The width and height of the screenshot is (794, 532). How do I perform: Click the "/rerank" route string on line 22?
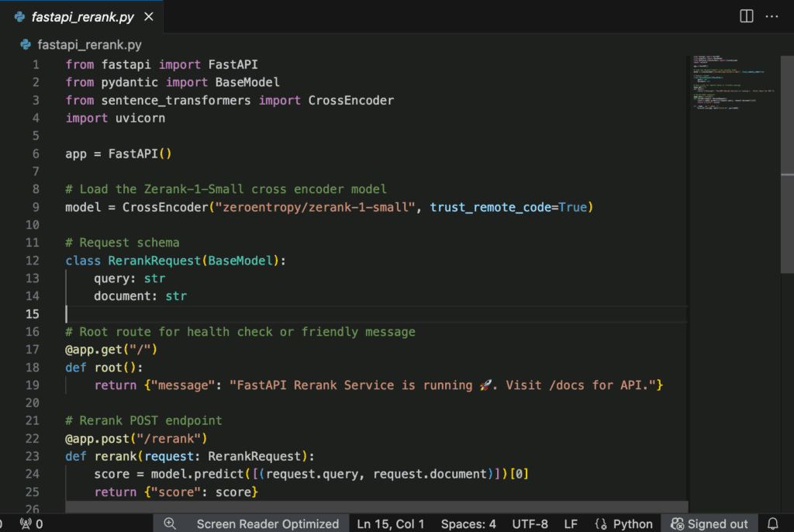click(169, 439)
